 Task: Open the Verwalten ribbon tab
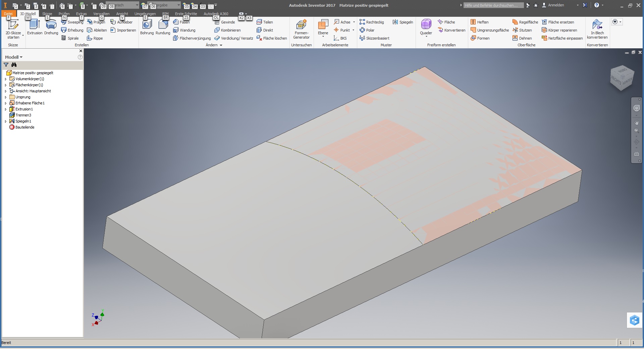101,14
